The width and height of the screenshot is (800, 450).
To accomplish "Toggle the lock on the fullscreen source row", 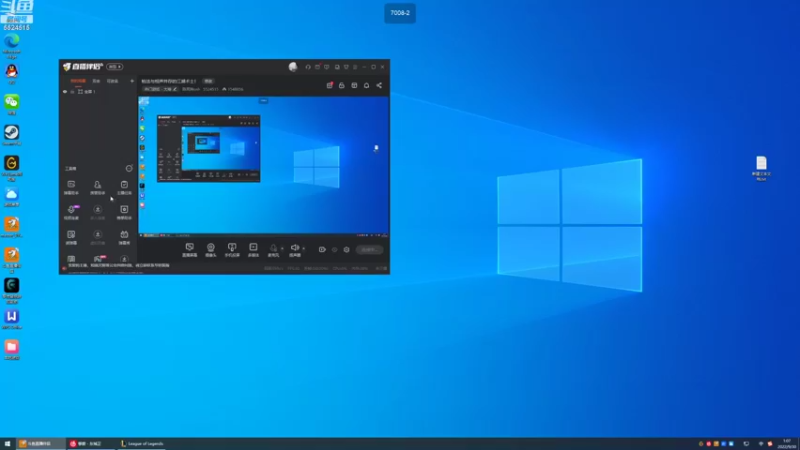I will pyautogui.click(x=72, y=92).
